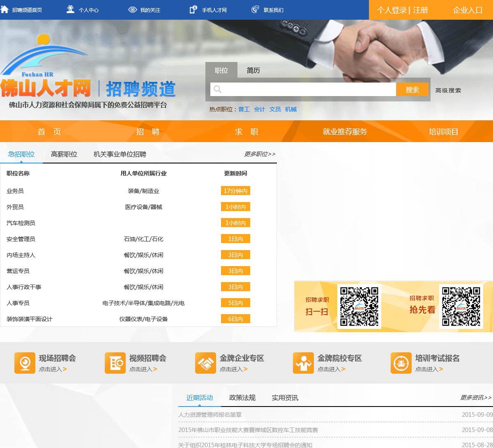Click the 17分钟内 time badge
Image resolution: width=493 pixels, height=448 pixels.
click(x=235, y=191)
